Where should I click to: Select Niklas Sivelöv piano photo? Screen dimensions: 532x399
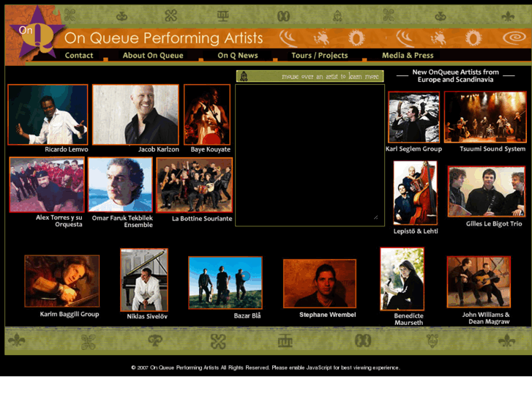coord(144,280)
